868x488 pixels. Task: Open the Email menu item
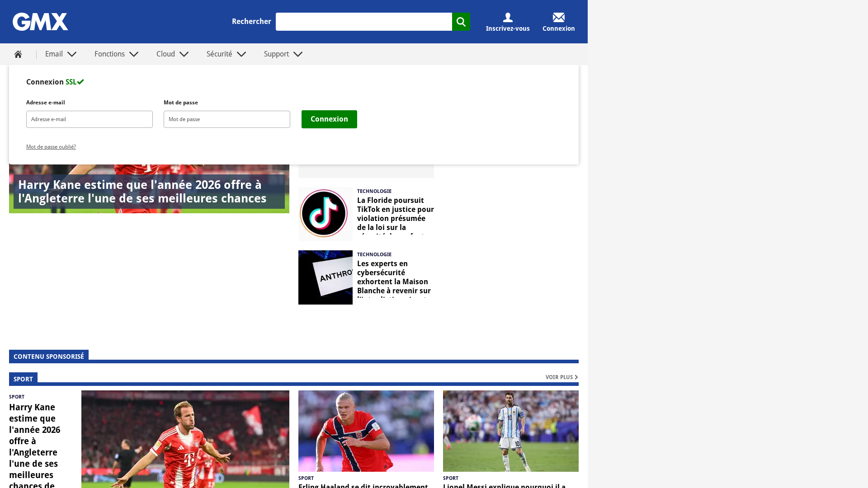pos(54,54)
